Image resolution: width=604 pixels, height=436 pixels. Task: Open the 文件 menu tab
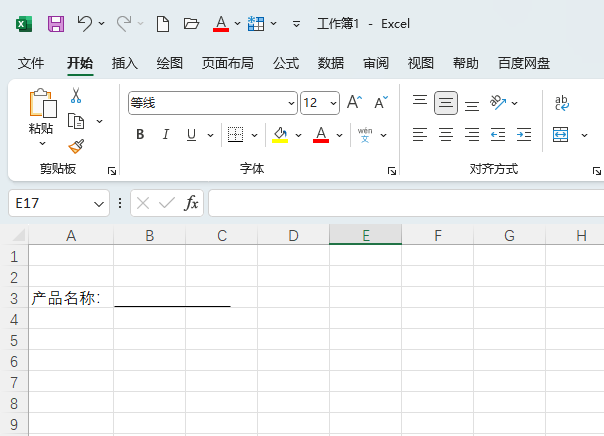(x=31, y=63)
